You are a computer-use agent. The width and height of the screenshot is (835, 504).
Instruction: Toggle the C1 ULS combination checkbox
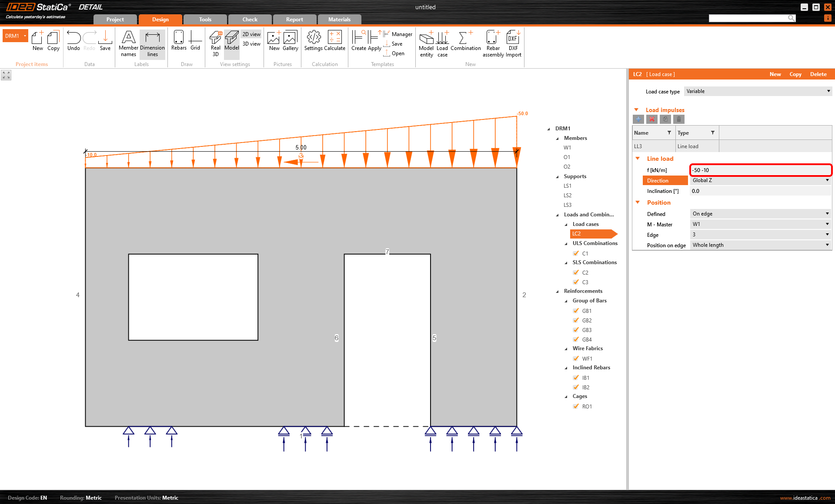tap(576, 253)
